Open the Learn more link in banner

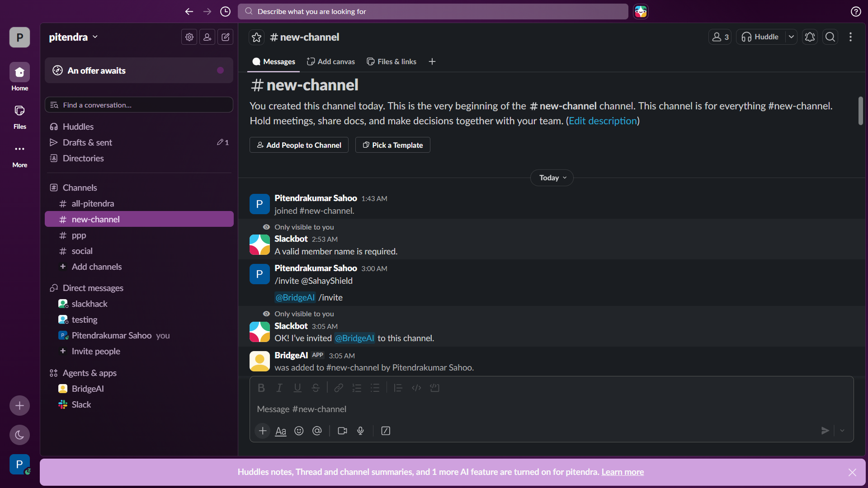click(x=623, y=472)
